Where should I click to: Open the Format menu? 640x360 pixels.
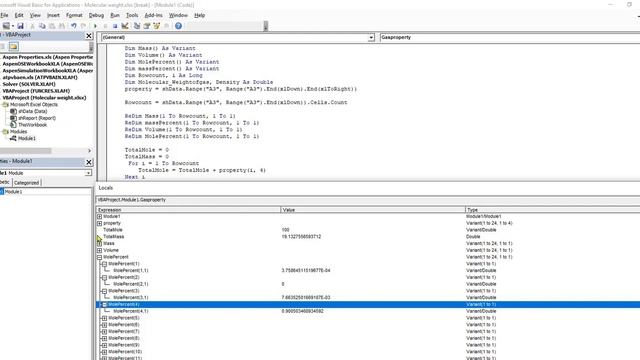point(74,15)
